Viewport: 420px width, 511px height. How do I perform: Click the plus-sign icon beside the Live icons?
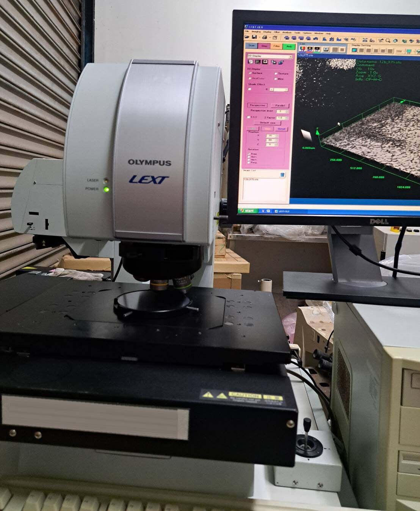click(x=326, y=49)
